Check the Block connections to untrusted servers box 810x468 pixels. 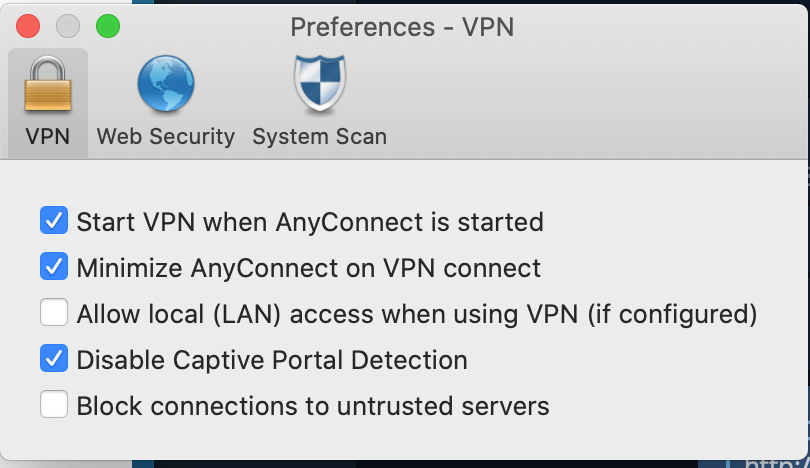[x=54, y=406]
